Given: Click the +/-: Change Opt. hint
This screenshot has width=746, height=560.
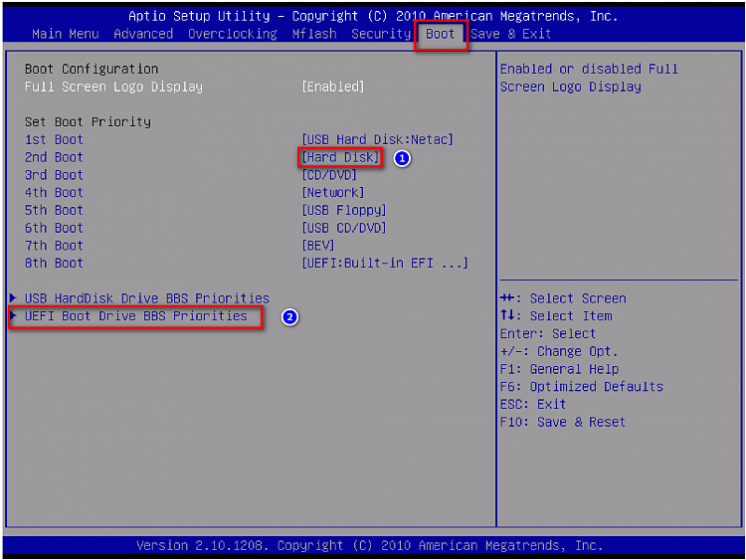Looking at the screenshot, I should tap(559, 351).
